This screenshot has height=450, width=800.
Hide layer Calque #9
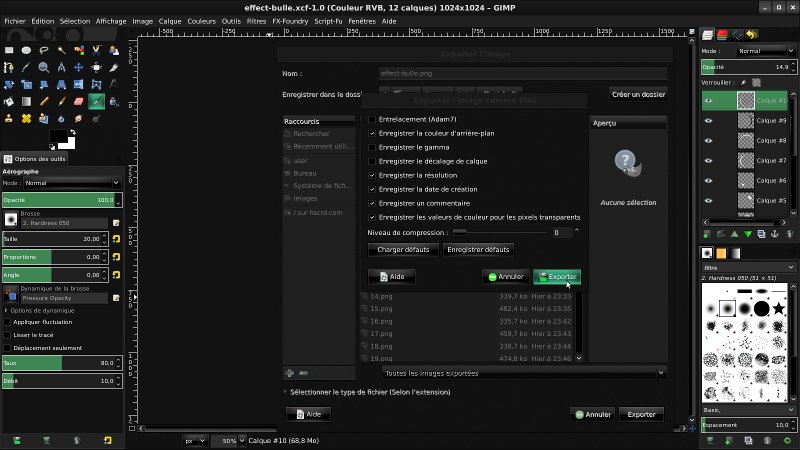[708, 120]
